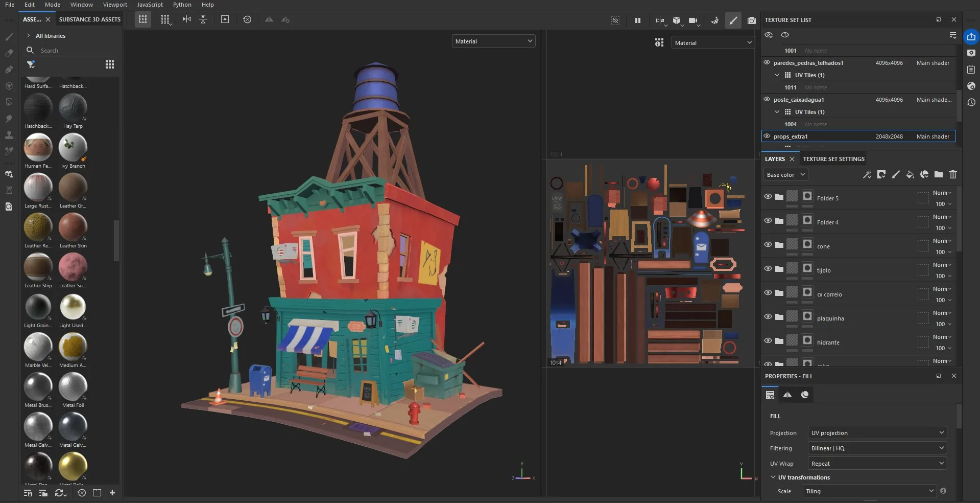The width and height of the screenshot is (980, 503).
Task: Add a mask icon in Layers toolbar
Action: coord(881,175)
